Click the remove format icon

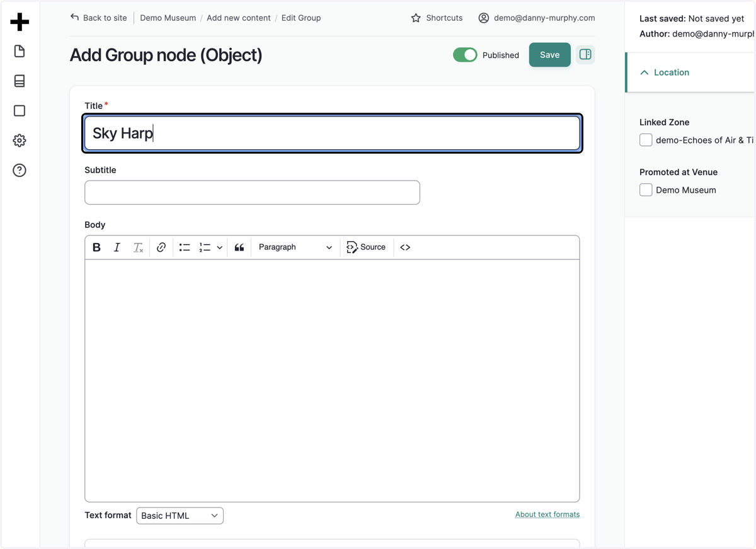[x=138, y=247]
